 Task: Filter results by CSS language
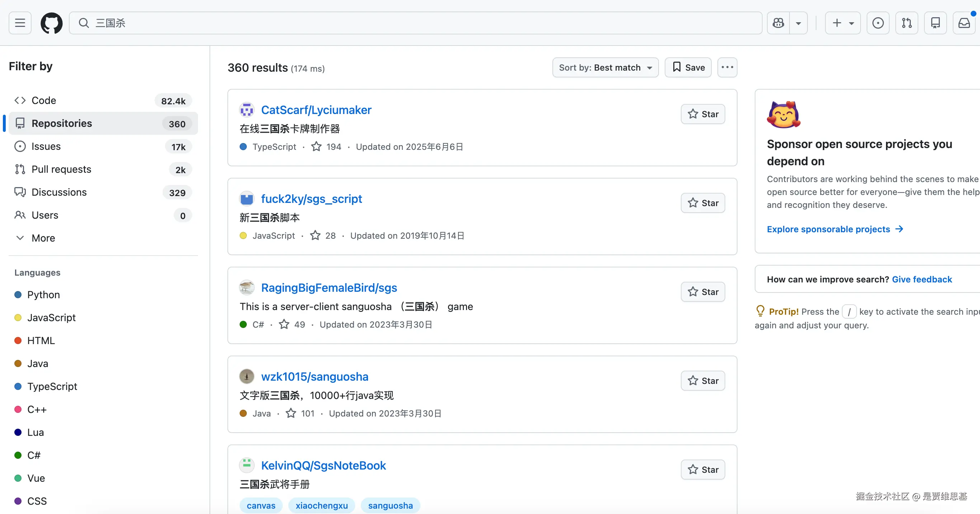click(x=30, y=501)
